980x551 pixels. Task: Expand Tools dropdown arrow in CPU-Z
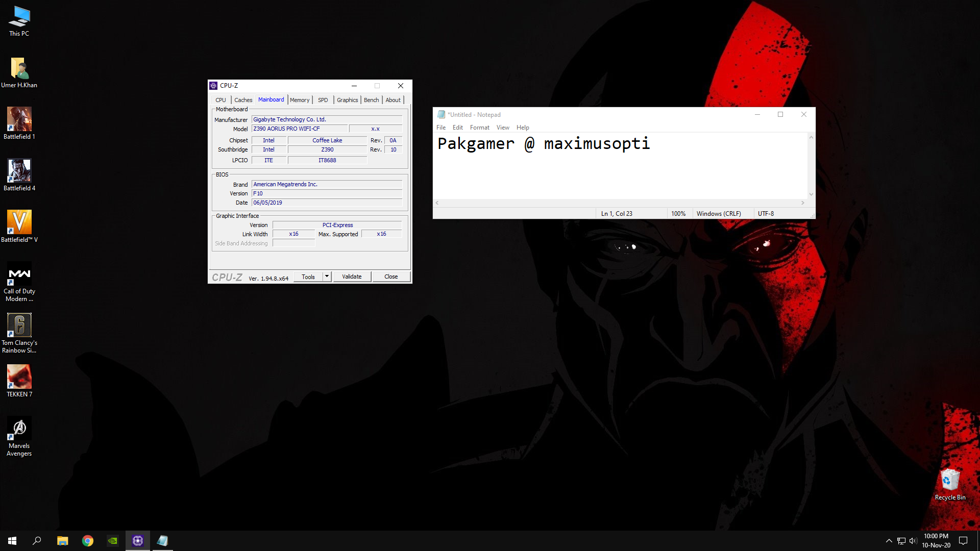[x=327, y=277]
